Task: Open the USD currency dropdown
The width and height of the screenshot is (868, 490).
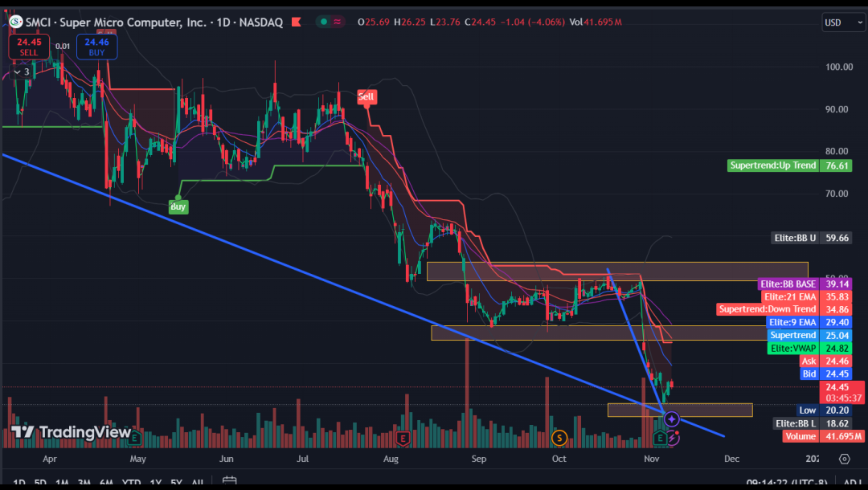Action: (x=843, y=22)
